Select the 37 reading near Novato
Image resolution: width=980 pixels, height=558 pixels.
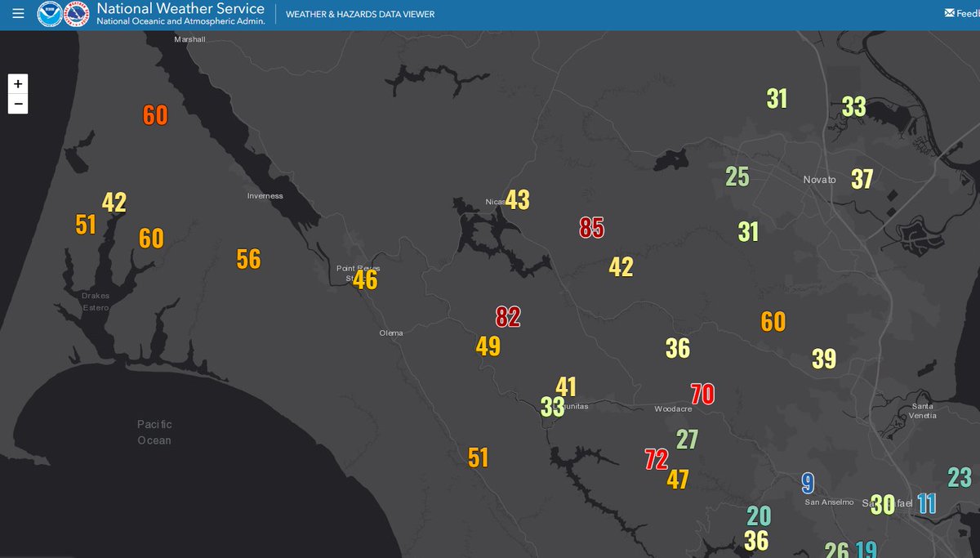tap(862, 179)
